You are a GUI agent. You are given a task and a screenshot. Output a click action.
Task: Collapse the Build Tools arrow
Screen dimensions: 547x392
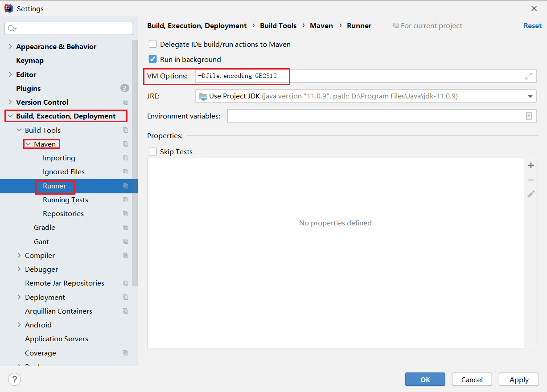[19, 130]
